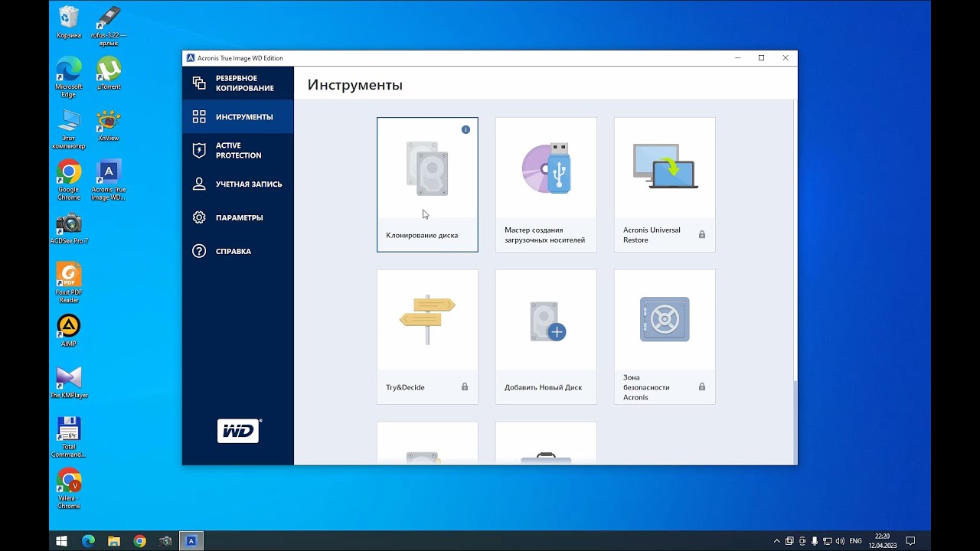Select the Total Commander desktop icon
The width and height of the screenshot is (980, 551).
[x=68, y=437]
